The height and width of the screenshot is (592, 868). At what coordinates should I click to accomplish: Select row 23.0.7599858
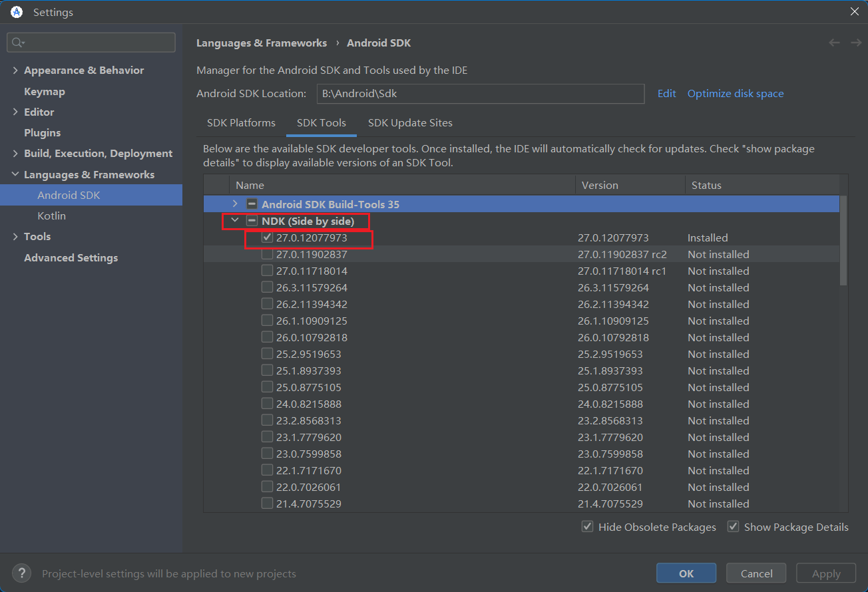pyautogui.click(x=522, y=454)
